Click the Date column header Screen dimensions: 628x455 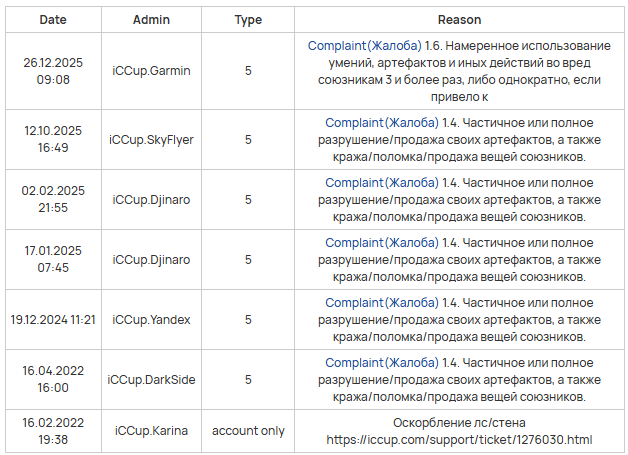click(53, 19)
